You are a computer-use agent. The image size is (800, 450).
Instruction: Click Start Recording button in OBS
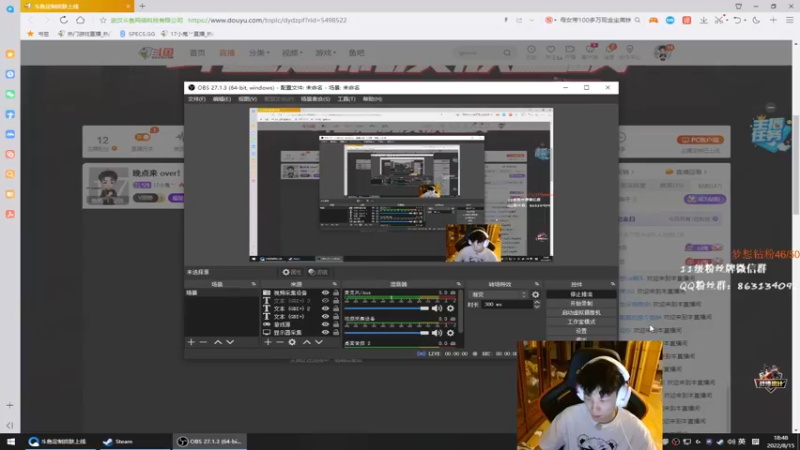tap(581, 304)
